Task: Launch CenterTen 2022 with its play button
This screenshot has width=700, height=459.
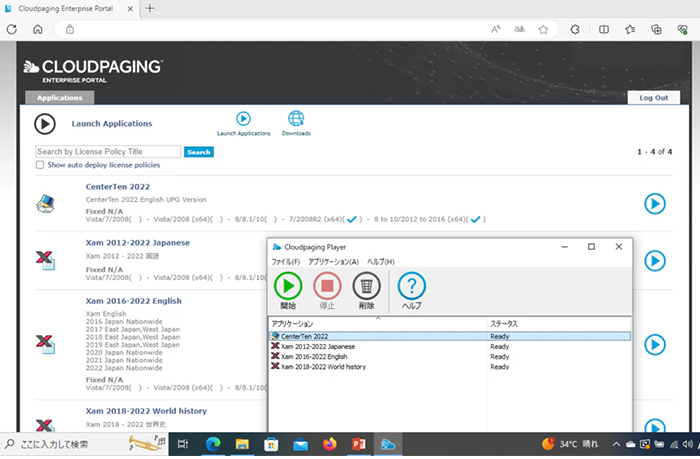Action: tap(655, 204)
